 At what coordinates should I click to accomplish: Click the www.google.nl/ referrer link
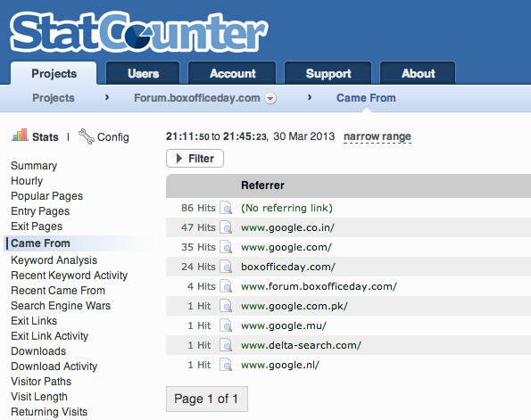pos(280,365)
